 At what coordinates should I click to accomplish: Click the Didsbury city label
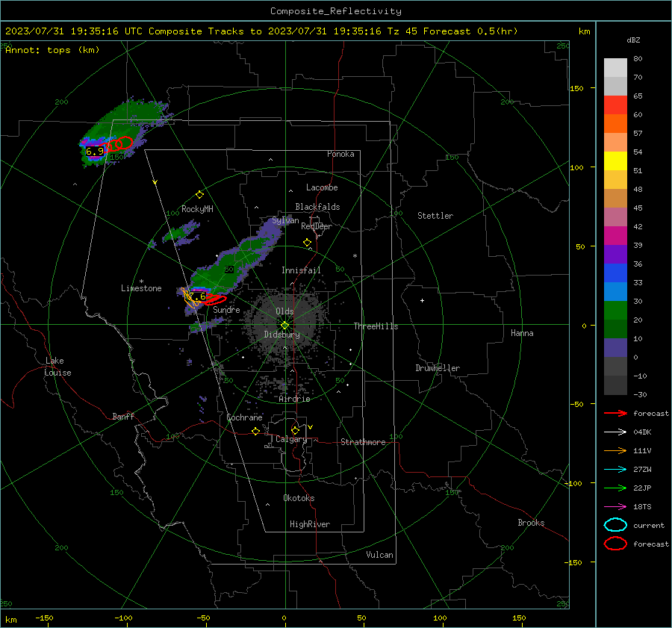click(282, 335)
